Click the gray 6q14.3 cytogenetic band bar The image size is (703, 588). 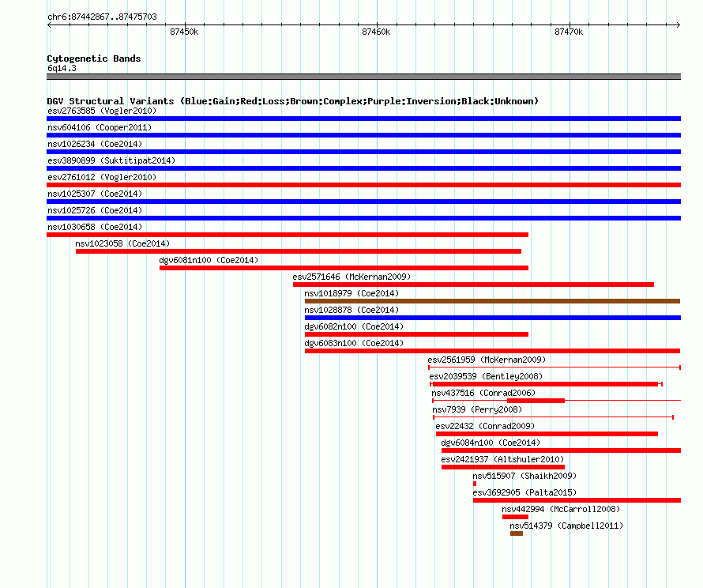(x=363, y=77)
